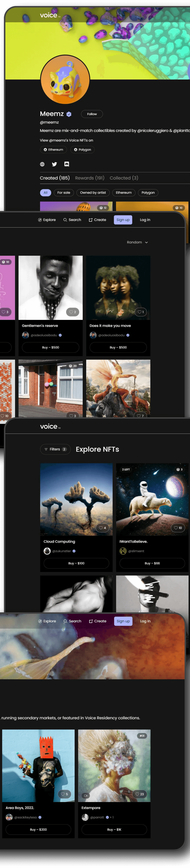
Task: Like the balloons house artwork heart 3
Action: coord(73,416)
